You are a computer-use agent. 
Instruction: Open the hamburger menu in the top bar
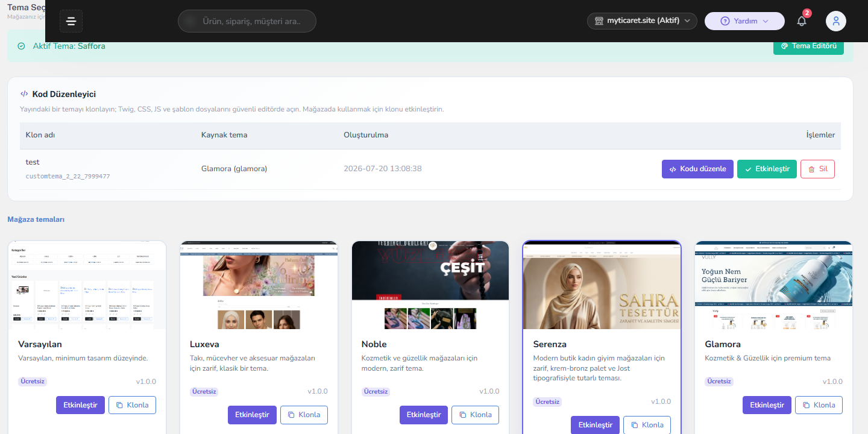71,21
